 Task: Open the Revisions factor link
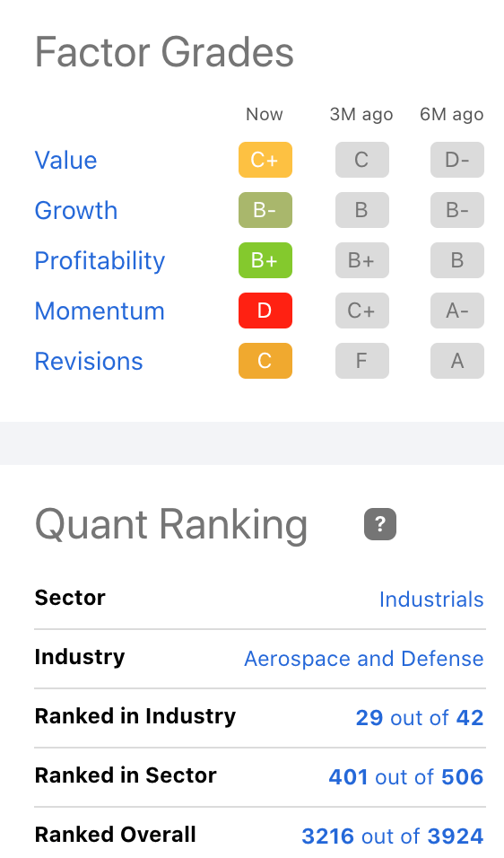coord(89,362)
